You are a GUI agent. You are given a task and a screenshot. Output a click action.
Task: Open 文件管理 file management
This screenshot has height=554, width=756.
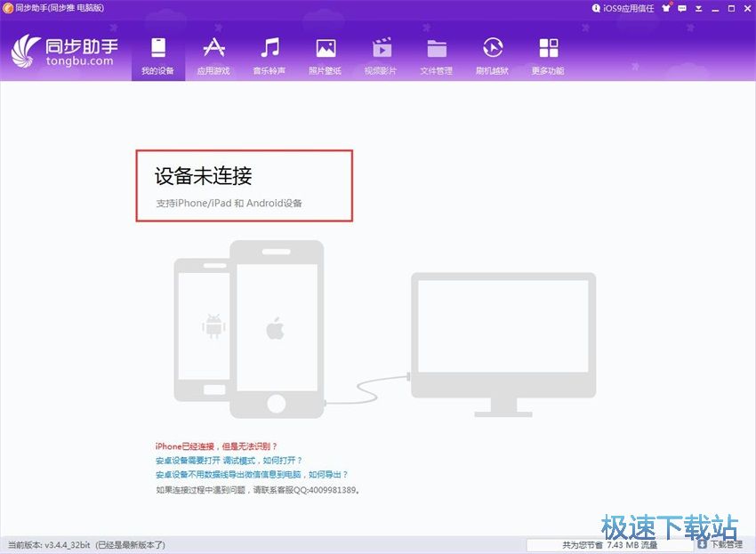click(x=437, y=56)
